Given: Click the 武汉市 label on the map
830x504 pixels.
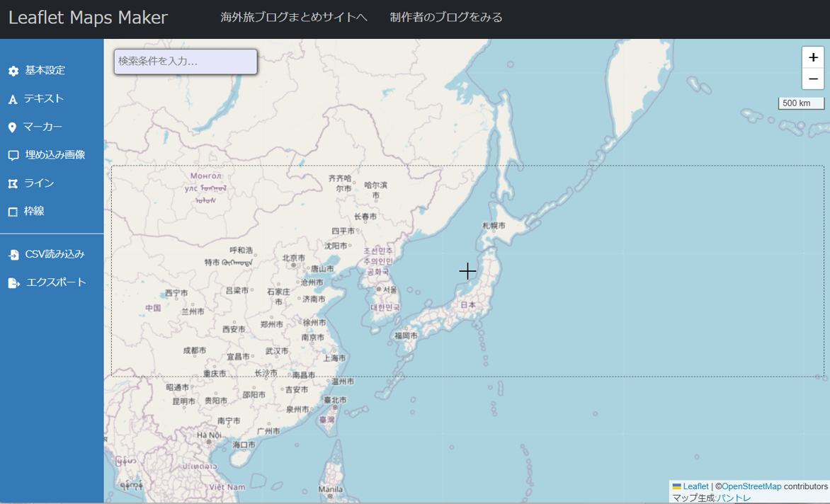Looking at the screenshot, I should [277, 351].
